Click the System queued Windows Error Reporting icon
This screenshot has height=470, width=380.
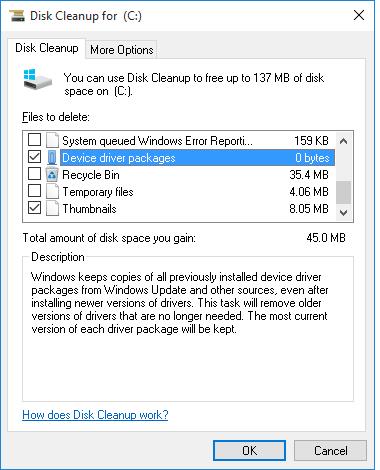52,140
